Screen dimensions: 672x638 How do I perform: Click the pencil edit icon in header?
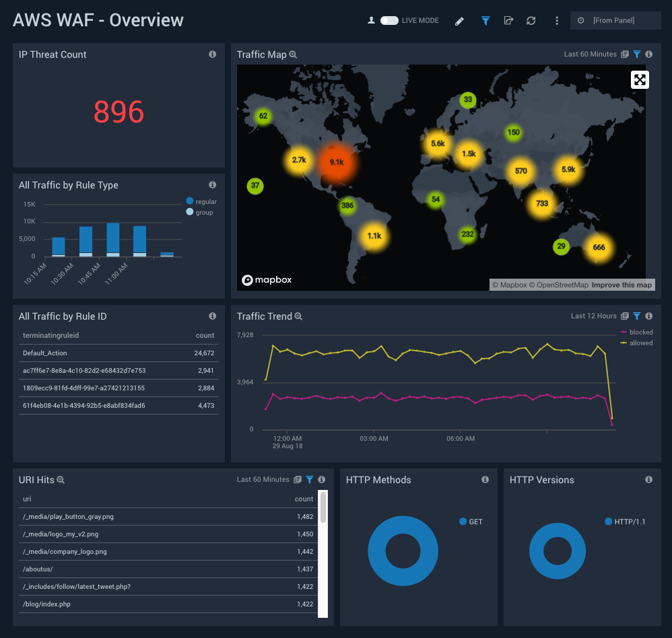coord(460,21)
